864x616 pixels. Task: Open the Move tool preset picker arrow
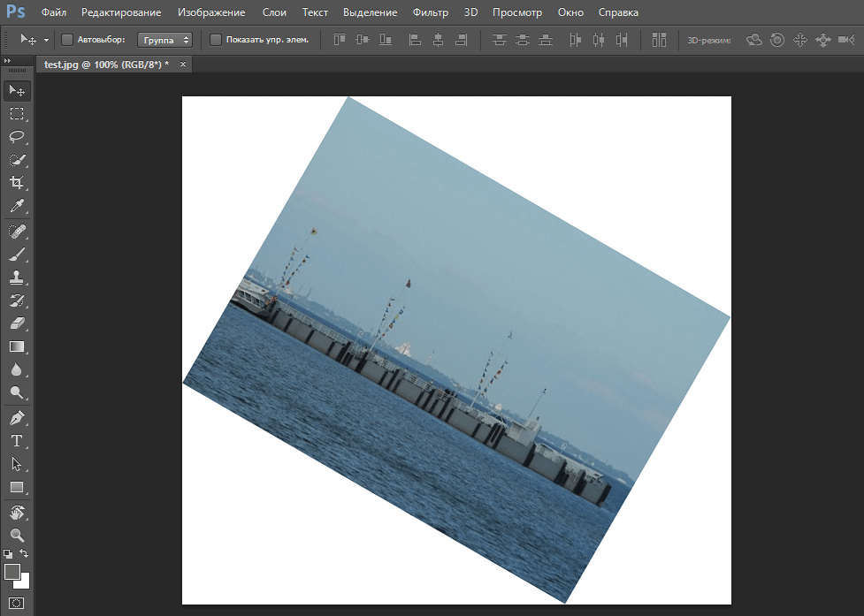pyautogui.click(x=46, y=40)
